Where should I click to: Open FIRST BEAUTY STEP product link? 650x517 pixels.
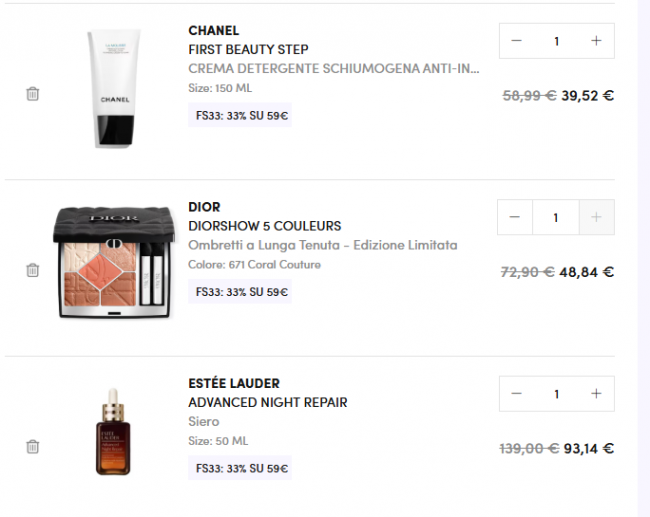248,50
